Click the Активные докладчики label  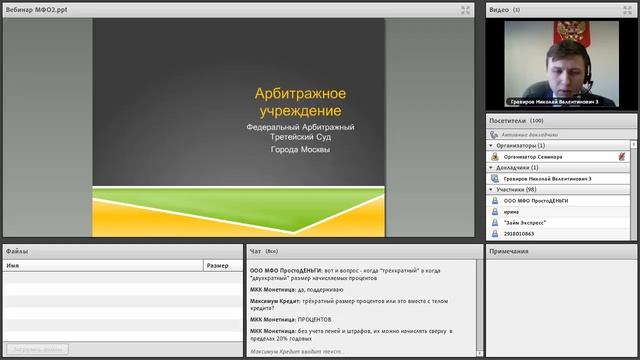[x=529, y=135]
